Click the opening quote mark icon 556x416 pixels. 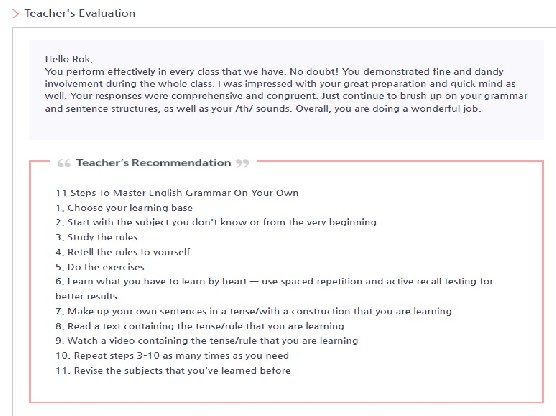[x=64, y=163]
